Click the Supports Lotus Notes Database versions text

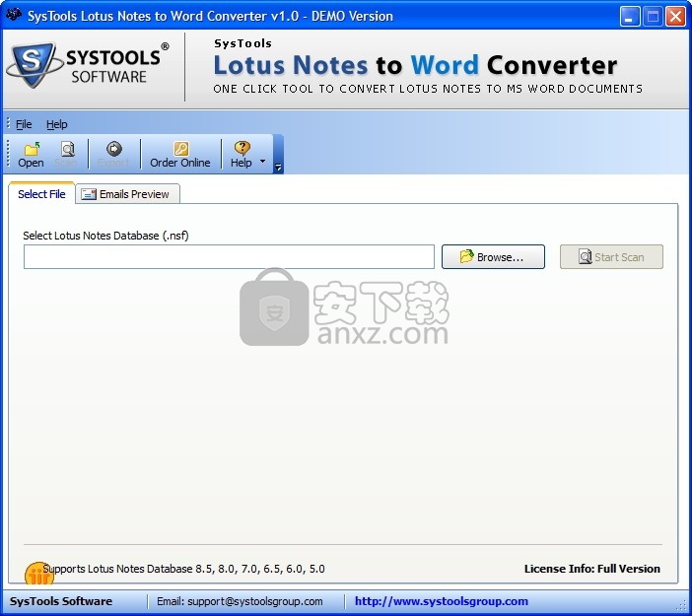click(183, 569)
